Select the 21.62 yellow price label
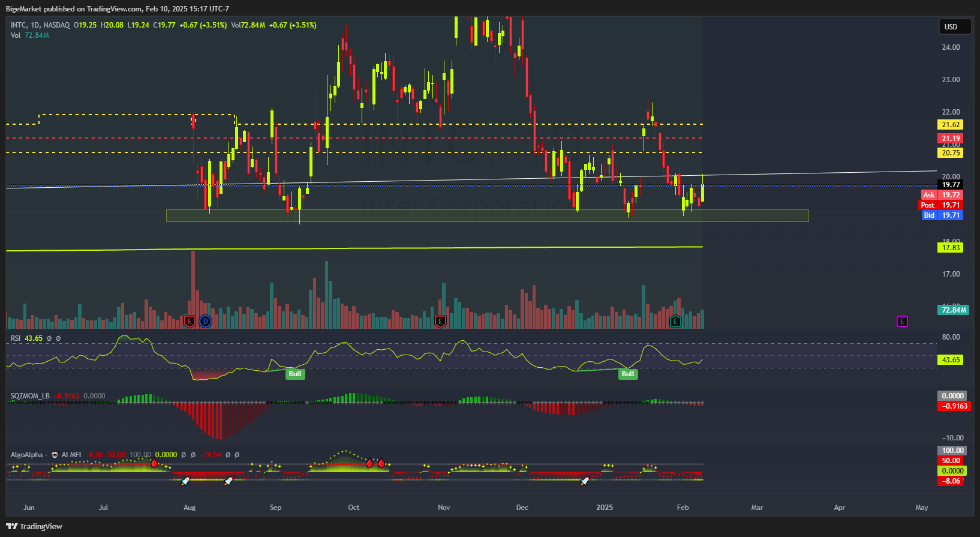This screenshot has width=980, height=537. [x=951, y=125]
